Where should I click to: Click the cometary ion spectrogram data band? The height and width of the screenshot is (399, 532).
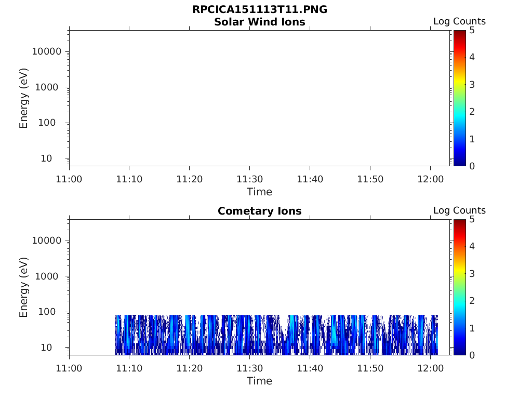(276, 335)
